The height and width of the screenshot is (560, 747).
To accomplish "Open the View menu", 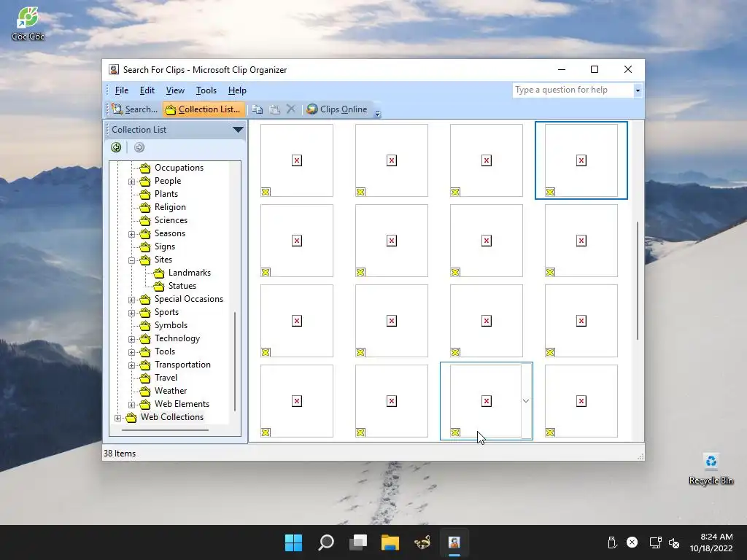I will pyautogui.click(x=175, y=90).
